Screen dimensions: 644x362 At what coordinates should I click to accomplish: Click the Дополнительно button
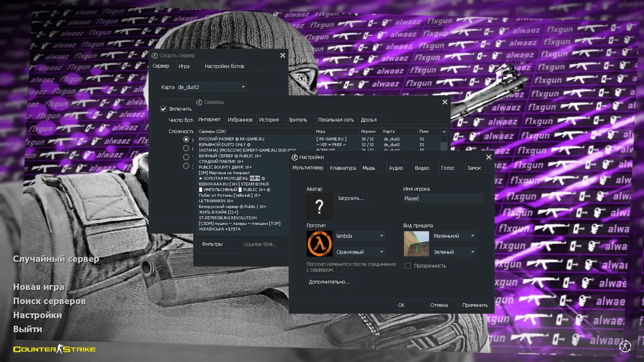[x=330, y=282]
